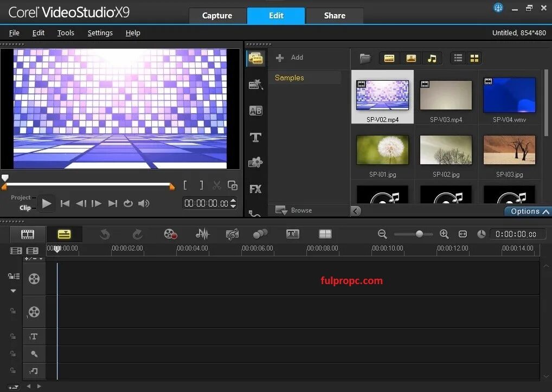Switch library to thumbnail view
Image resolution: width=552 pixels, height=392 pixels.
[x=474, y=59]
